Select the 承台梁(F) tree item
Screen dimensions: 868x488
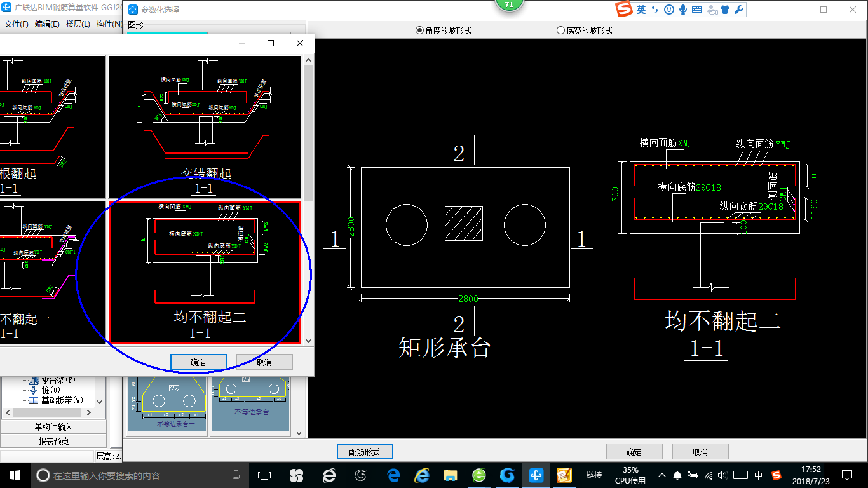53,380
